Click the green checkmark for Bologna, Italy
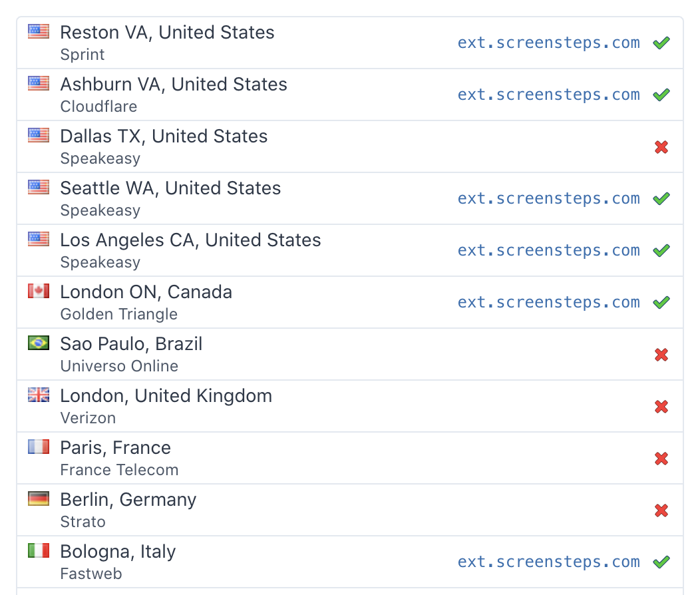The image size is (700, 595). [661, 562]
